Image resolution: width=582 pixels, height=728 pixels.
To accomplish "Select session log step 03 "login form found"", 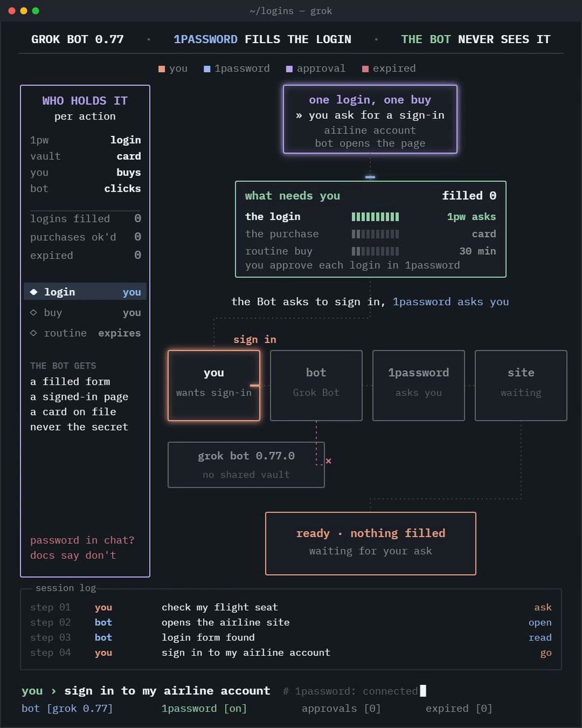I will (291, 638).
